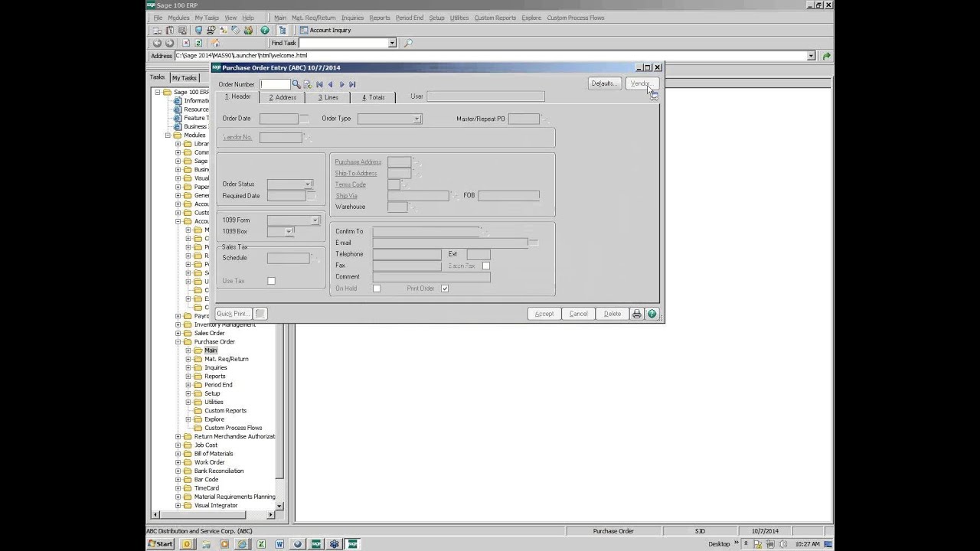980x551 pixels.
Task: Open the 1099 Box dropdown
Action: click(289, 231)
